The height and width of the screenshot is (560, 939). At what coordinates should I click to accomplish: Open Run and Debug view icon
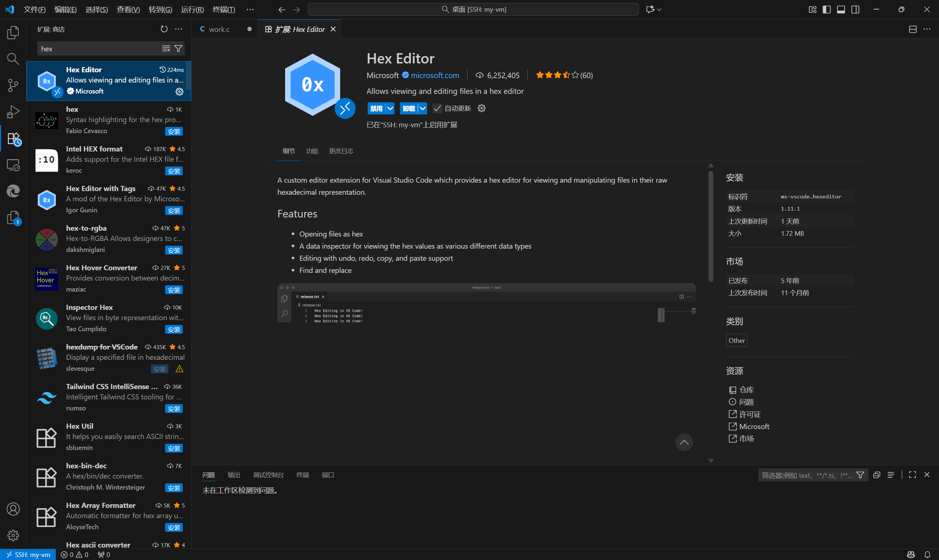tap(13, 112)
